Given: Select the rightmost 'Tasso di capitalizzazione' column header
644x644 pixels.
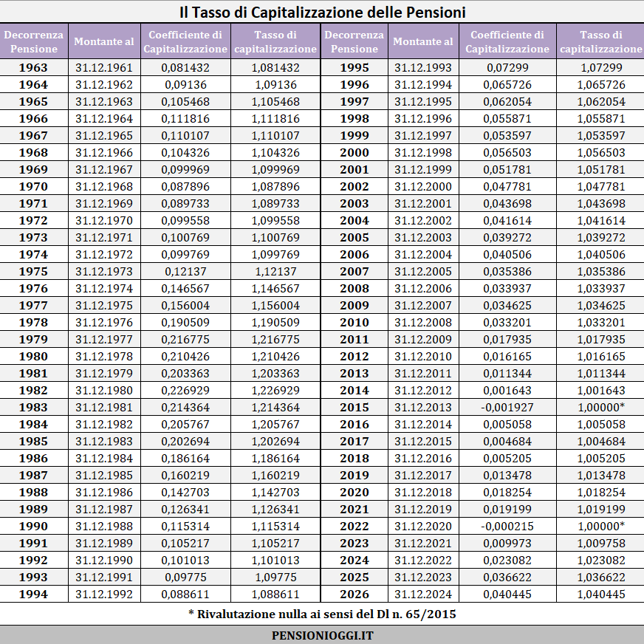Looking at the screenshot, I should (600, 42).
